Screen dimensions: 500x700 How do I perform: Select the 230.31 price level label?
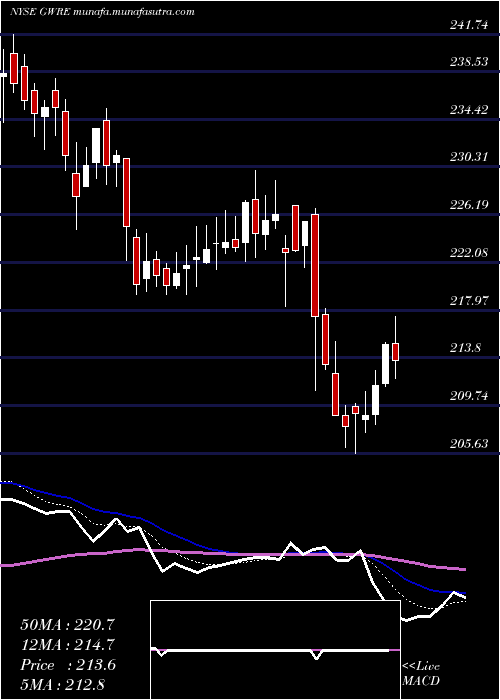[469, 157]
